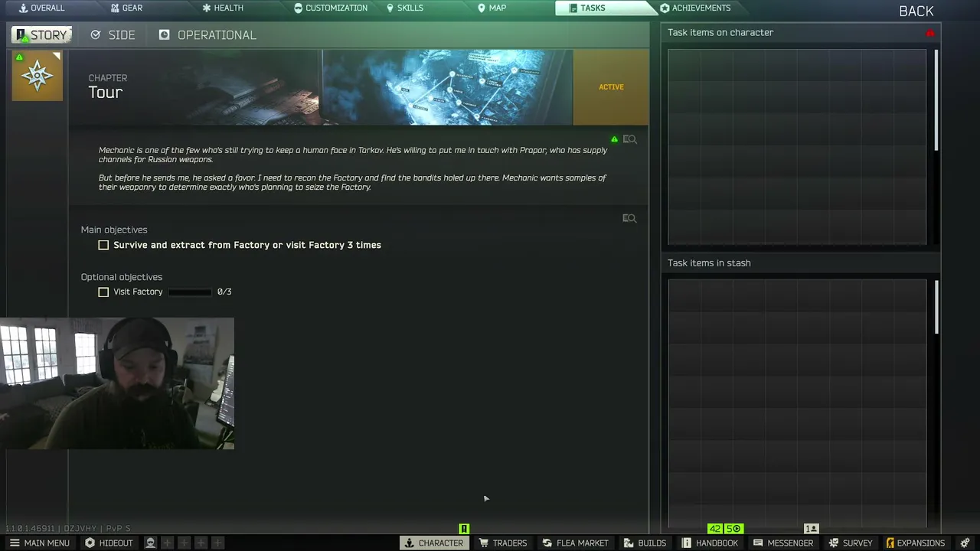Check the optional Visit Factory objective
This screenshot has width=980, height=551.
pos(103,292)
